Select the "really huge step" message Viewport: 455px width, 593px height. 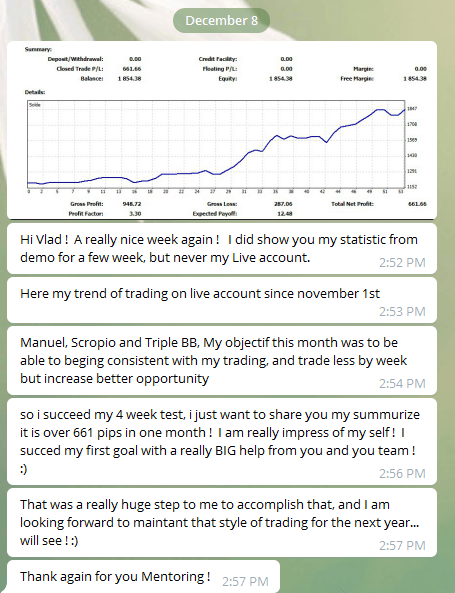click(222, 522)
